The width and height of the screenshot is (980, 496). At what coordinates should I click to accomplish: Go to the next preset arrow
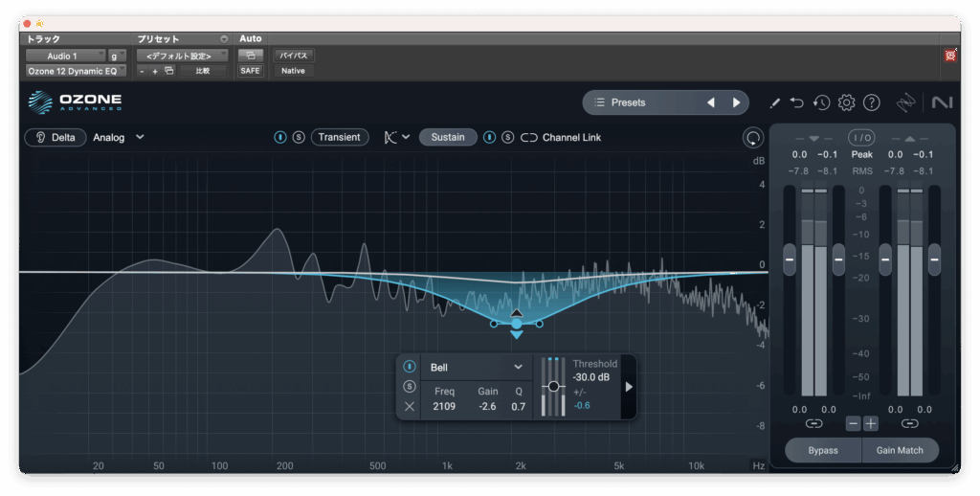point(736,102)
